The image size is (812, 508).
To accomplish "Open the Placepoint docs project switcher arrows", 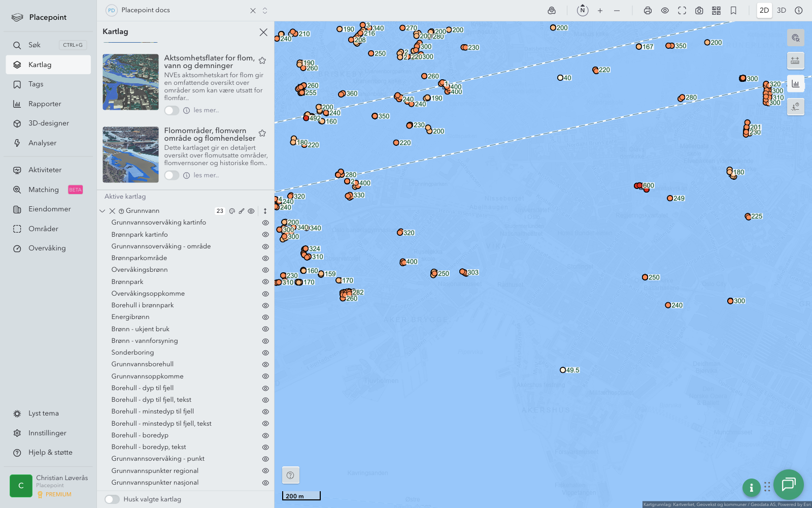I will (265, 10).
